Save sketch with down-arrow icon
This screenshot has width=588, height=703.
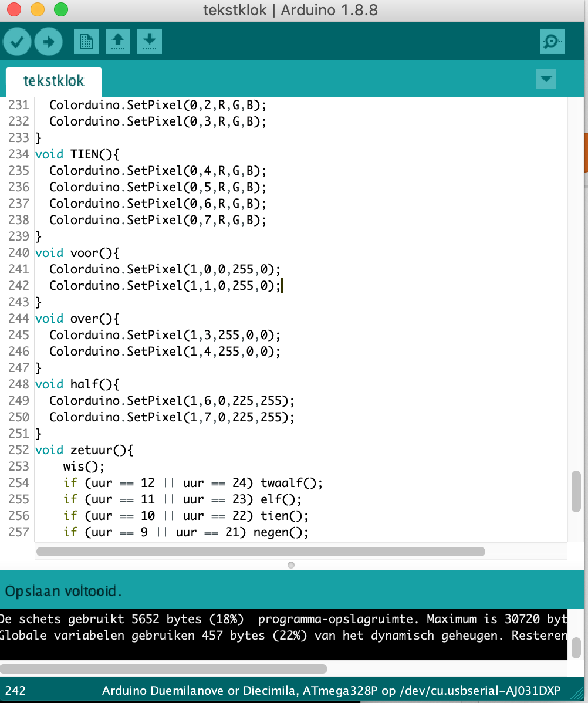point(150,42)
